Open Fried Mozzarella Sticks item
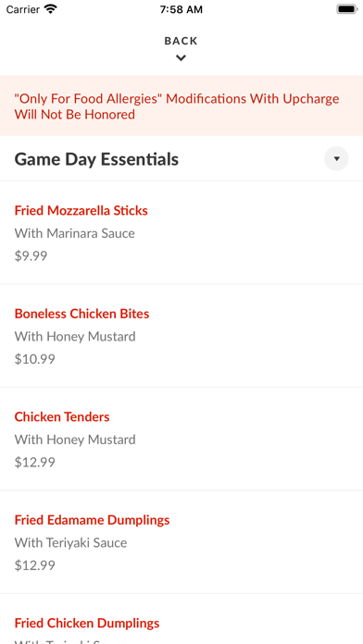The image size is (363, 644). click(181, 232)
